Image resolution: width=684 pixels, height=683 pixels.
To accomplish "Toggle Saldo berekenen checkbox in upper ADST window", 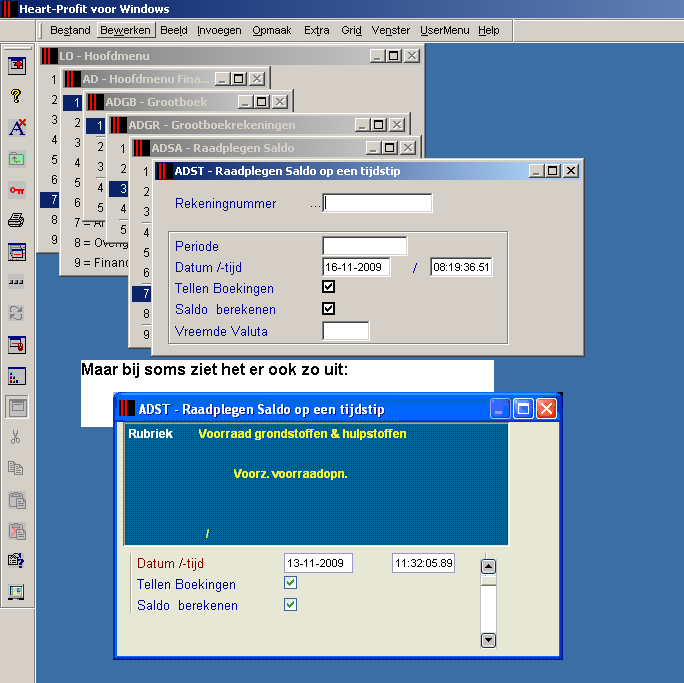I will 328,308.
